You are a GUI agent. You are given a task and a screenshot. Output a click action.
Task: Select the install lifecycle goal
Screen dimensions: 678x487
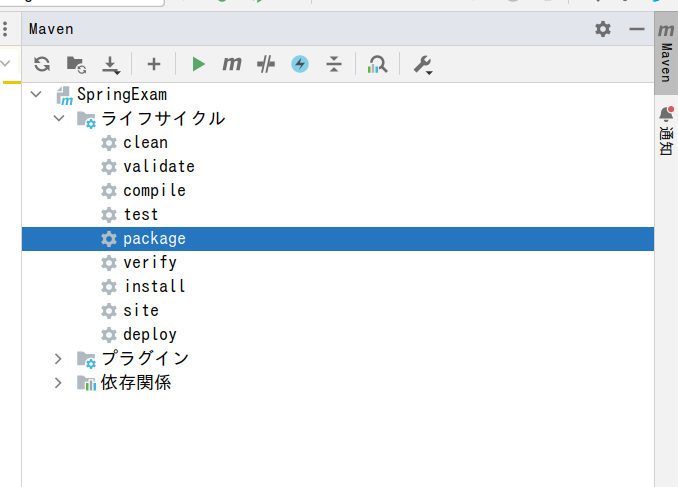154,286
